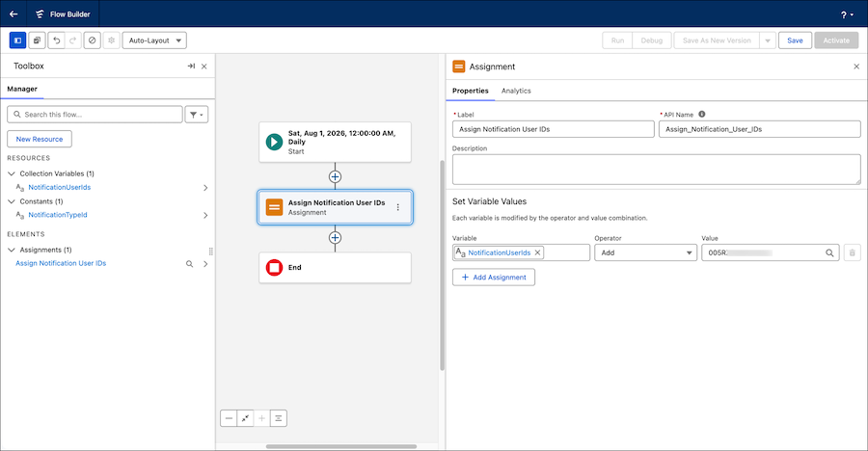The width and height of the screenshot is (868, 451).
Task: Click the Toolbox panel resize handle
Action: [211, 252]
